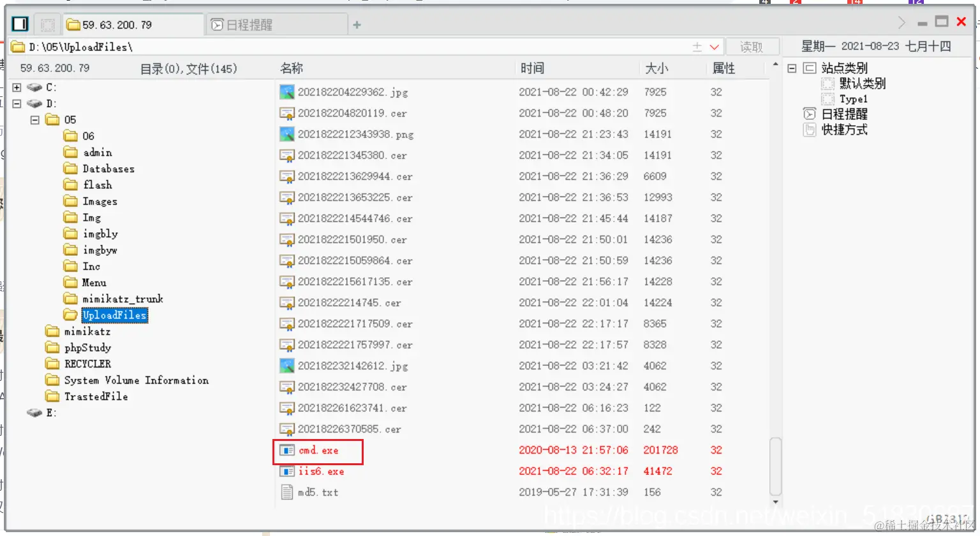Select file 2021822221717509.cer
This screenshot has width=980, height=536.
pos(355,324)
